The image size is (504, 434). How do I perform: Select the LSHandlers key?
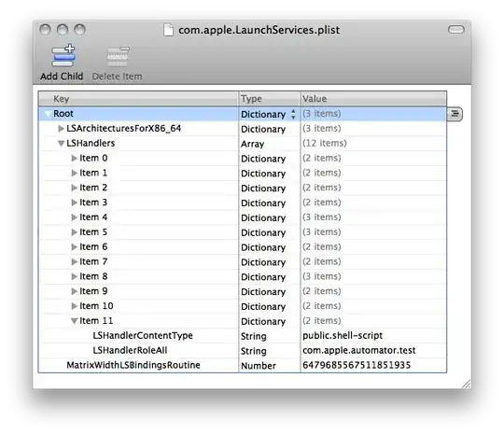91,144
